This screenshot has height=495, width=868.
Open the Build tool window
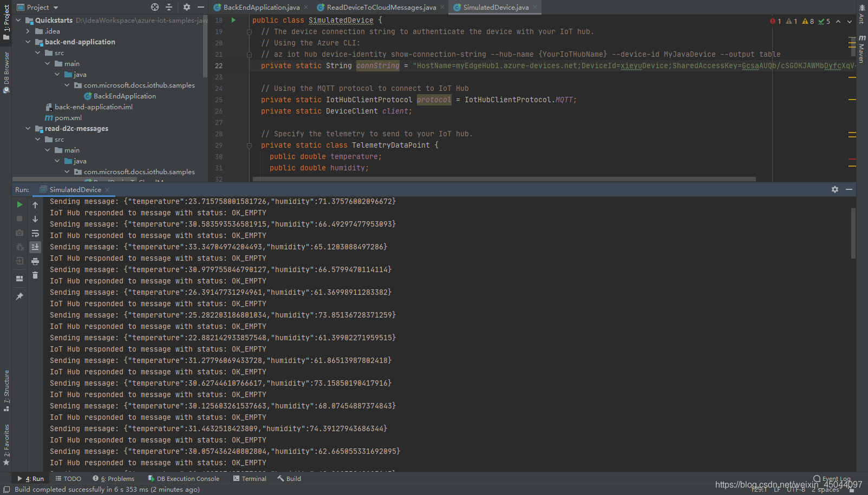[289, 478]
